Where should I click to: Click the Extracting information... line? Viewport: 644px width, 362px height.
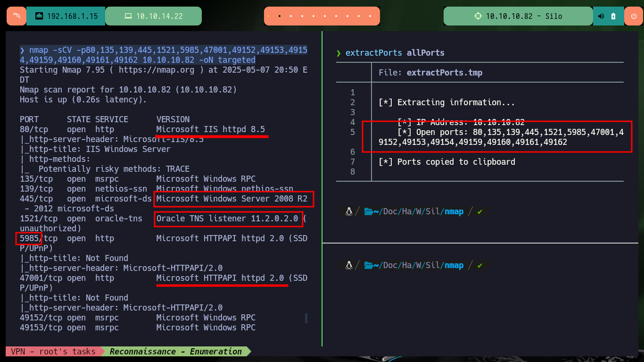pyautogui.click(x=447, y=102)
